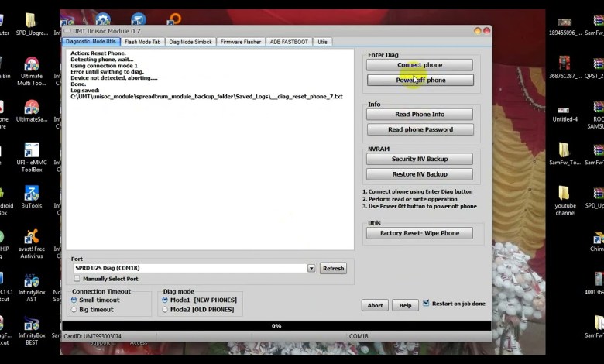Open InfinityBox AST shortcut
This screenshot has height=364, width=604.
[x=32, y=287]
